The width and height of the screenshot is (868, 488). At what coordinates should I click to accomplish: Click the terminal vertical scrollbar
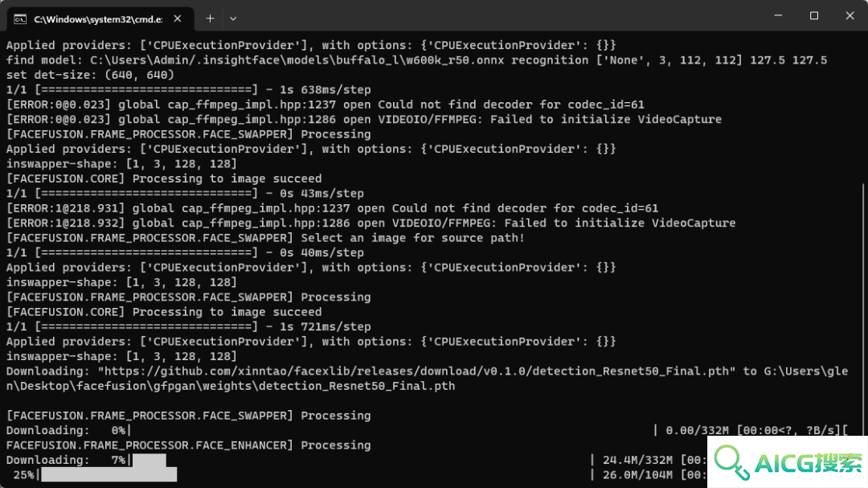click(863, 310)
